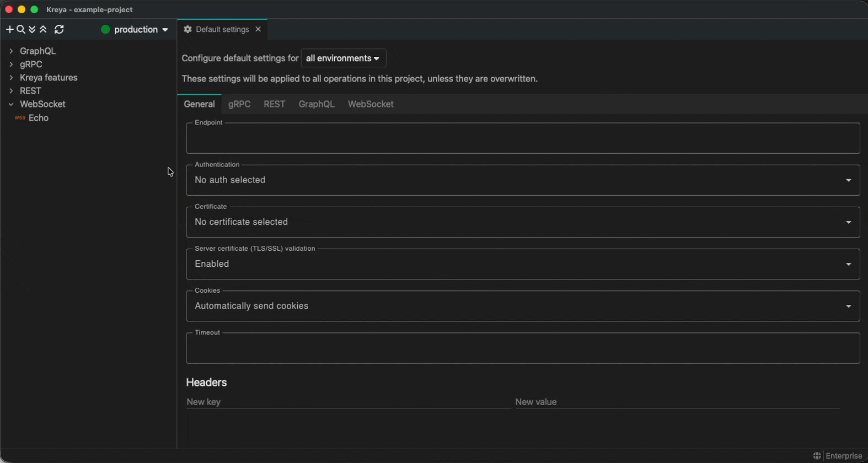868x463 pixels.
Task: Select the Echo WebSocket operation
Action: click(39, 117)
